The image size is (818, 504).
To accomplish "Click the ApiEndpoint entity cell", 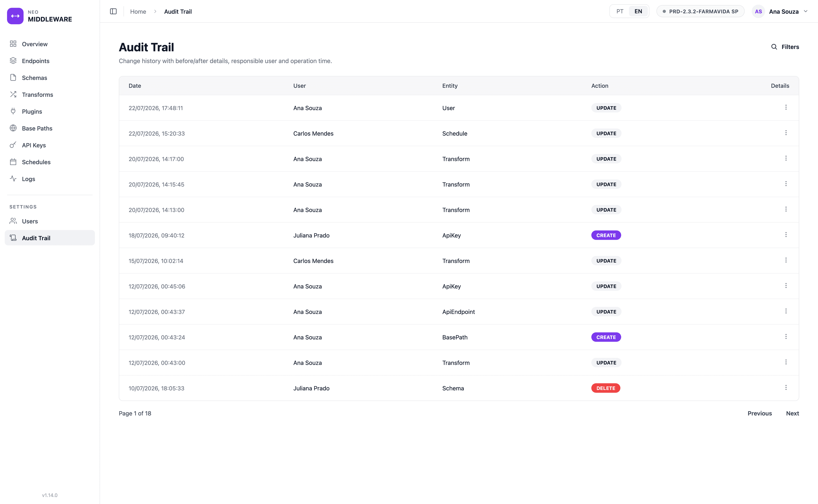I will coord(458,312).
